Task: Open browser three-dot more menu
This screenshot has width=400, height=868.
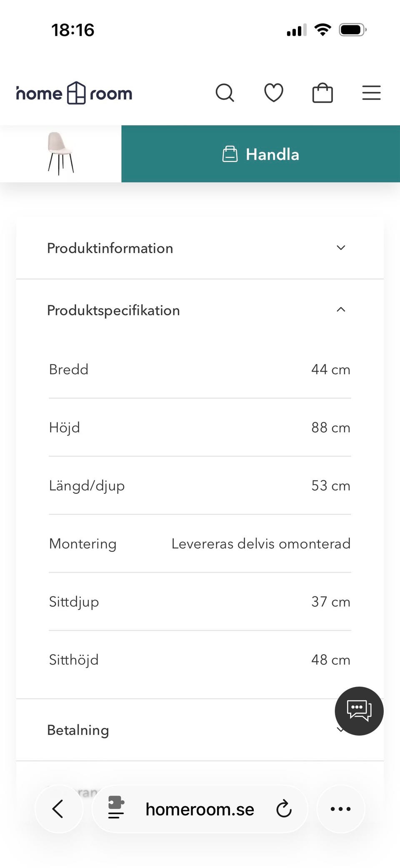Action: point(340,809)
